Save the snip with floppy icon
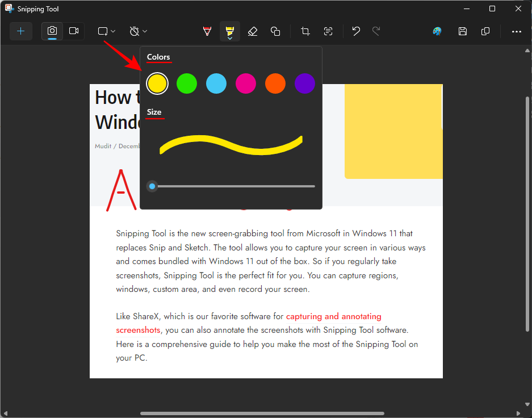Image resolution: width=532 pixels, height=418 pixels. pos(462,31)
